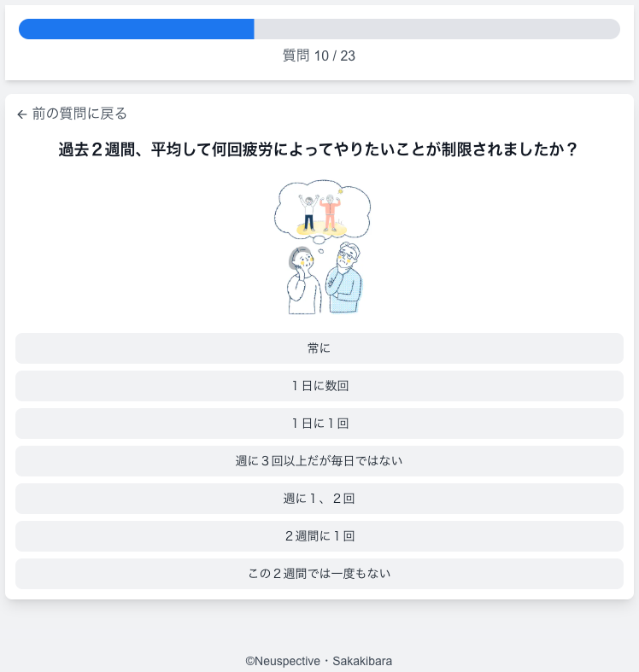Image resolution: width=639 pixels, height=672 pixels.
Task: Click the figure with raised arms in bubble
Action: pos(308,213)
